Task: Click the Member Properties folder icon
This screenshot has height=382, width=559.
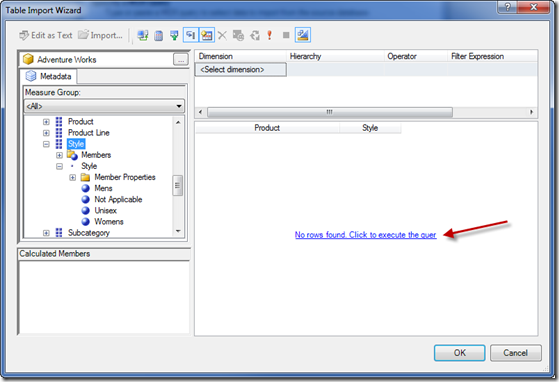Action: (86, 177)
